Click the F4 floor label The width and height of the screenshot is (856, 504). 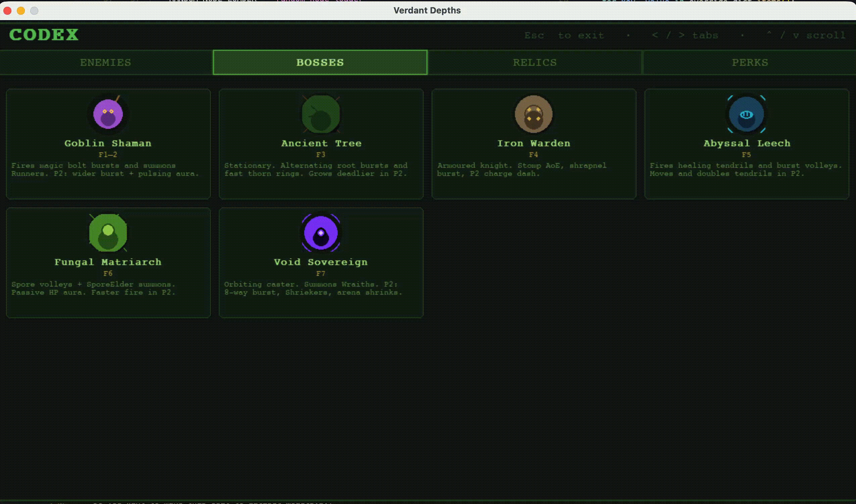coord(534,155)
